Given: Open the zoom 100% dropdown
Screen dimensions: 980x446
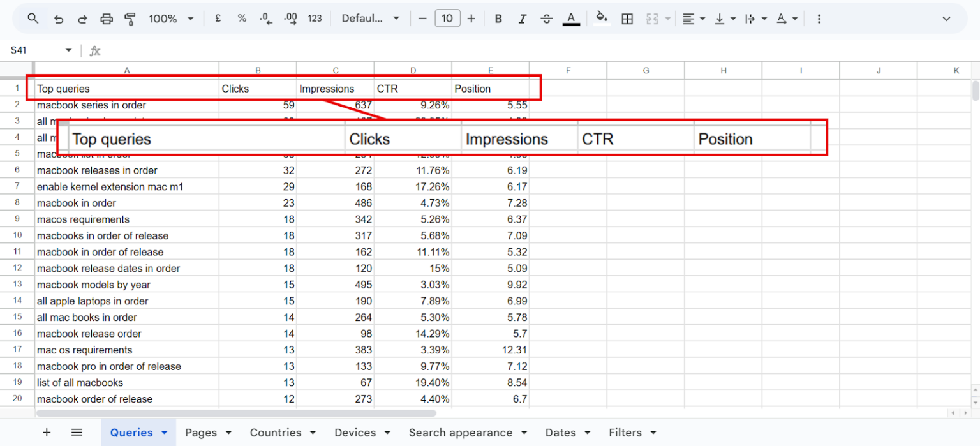Looking at the screenshot, I should click(x=171, y=19).
